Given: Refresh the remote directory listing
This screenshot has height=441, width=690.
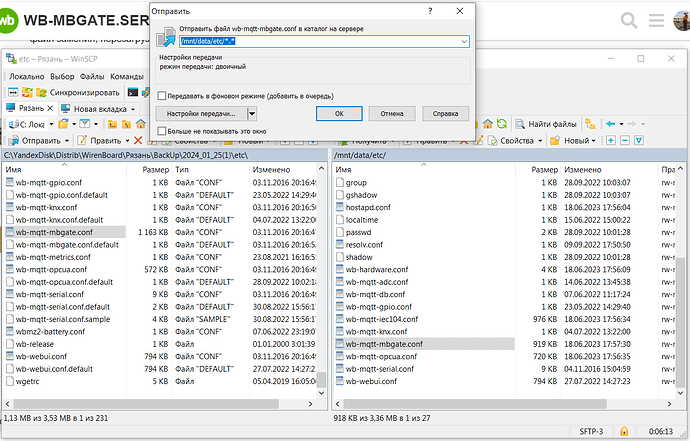Looking at the screenshot, I should pyautogui.click(x=502, y=124).
